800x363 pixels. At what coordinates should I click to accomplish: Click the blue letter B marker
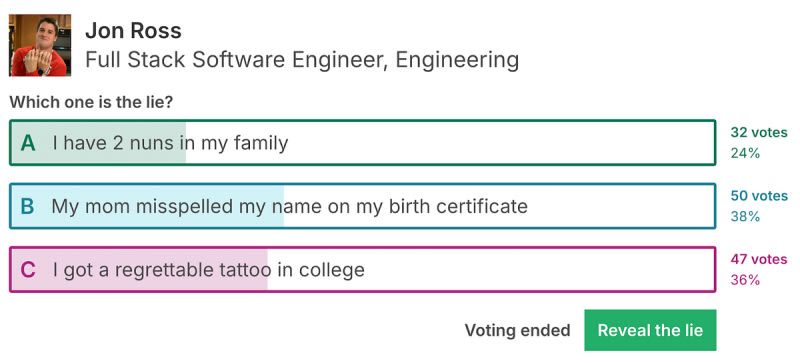(x=28, y=207)
